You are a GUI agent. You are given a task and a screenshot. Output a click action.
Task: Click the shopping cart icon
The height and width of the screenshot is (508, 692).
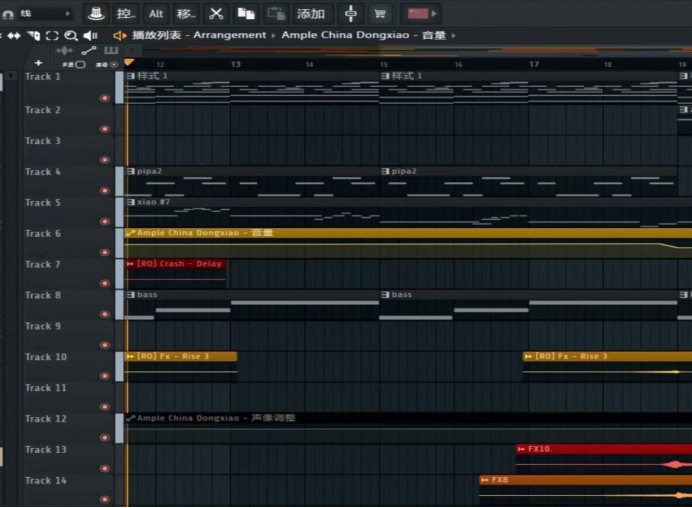click(x=380, y=14)
